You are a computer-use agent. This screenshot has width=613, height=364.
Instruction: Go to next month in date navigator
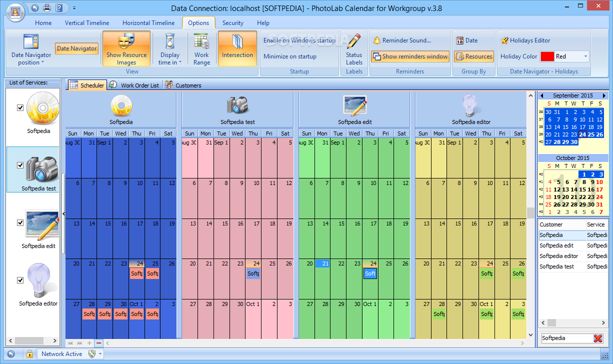[x=604, y=95]
